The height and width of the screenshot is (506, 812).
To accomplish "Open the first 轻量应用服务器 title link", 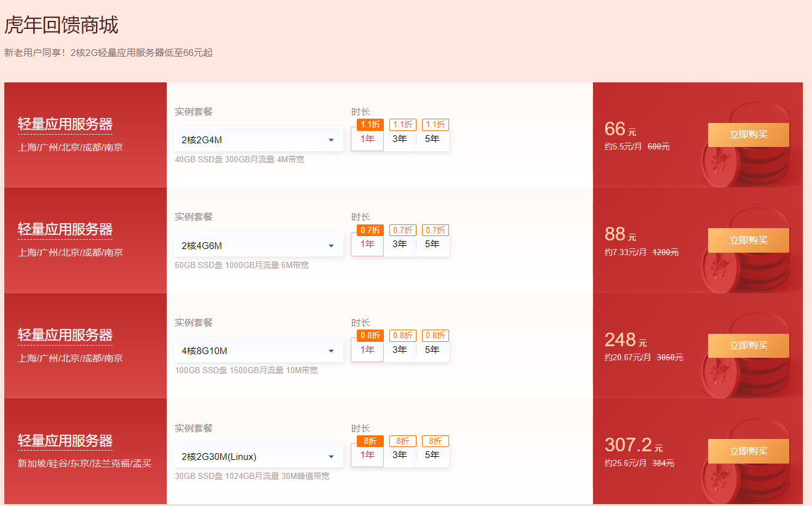I will [65, 124].
